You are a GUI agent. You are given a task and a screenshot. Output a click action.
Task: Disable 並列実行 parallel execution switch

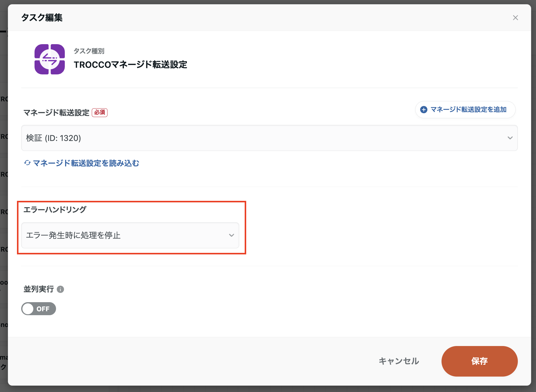38,309
